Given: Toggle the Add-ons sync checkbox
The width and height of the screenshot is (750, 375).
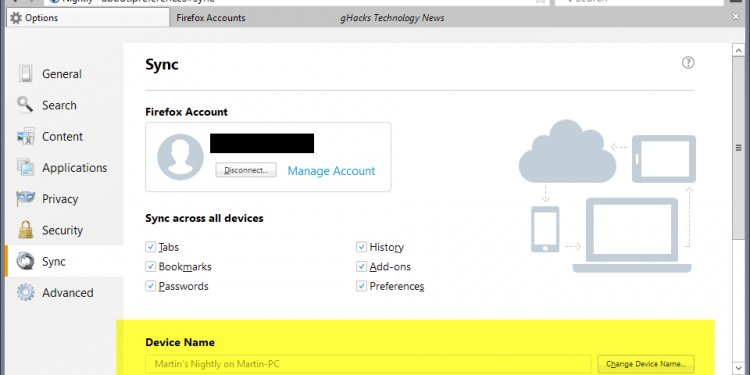Looking at the screenshot, I should click(361, 266).
